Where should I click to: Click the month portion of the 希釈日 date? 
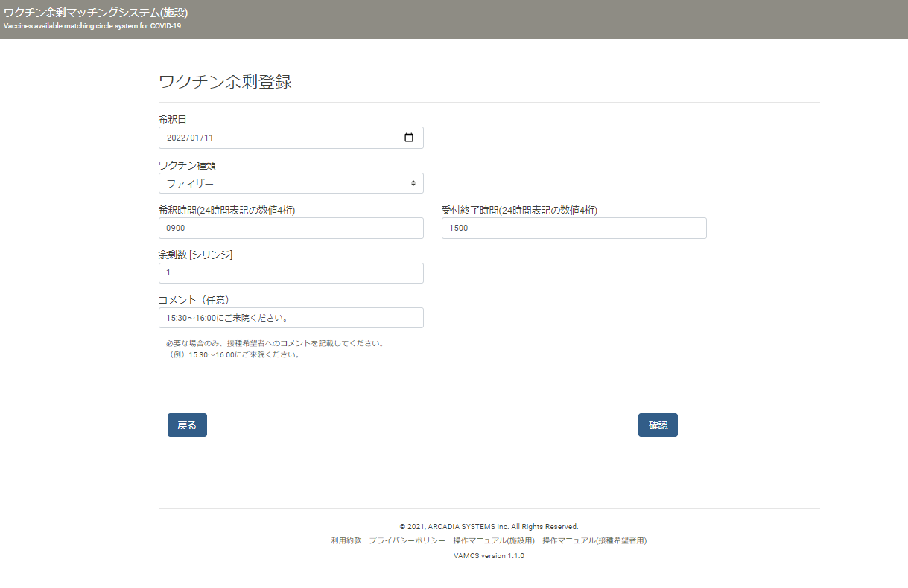click(x=195, y=138)
